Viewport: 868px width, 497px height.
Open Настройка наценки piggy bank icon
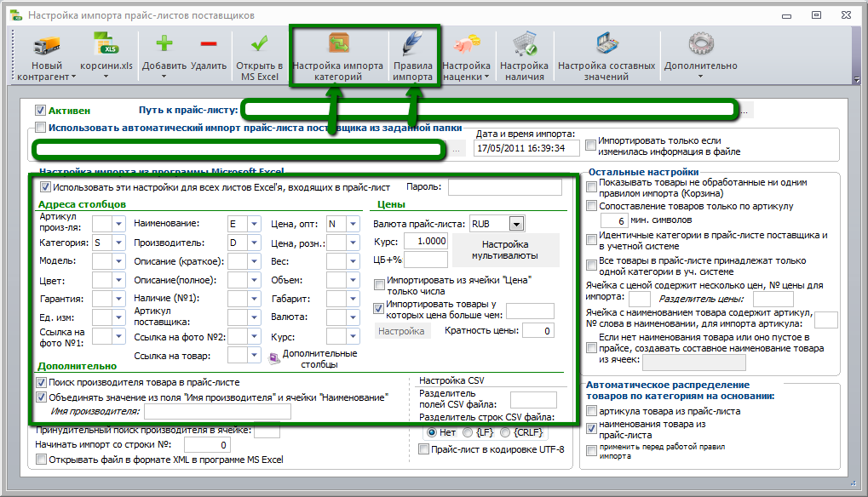[x=467, y=44]
